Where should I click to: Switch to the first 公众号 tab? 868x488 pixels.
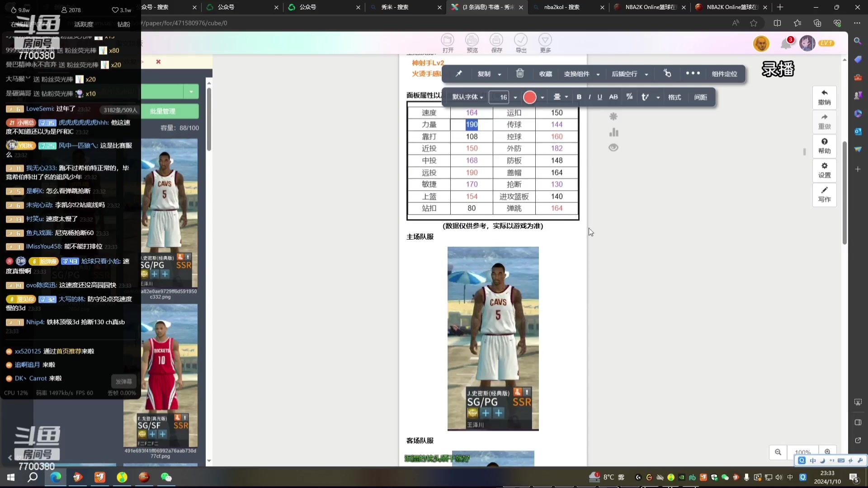click(242, 7)
